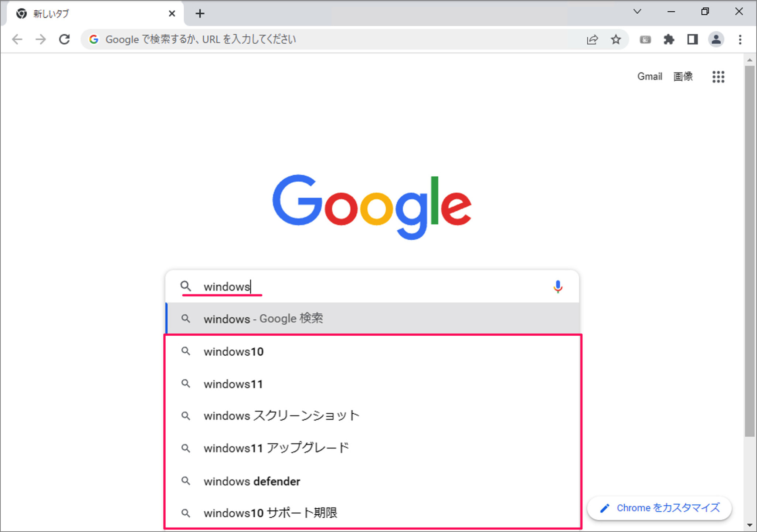Click the vertical scrollbar thumb
The image size is (757, 532).
coord(749,251)
